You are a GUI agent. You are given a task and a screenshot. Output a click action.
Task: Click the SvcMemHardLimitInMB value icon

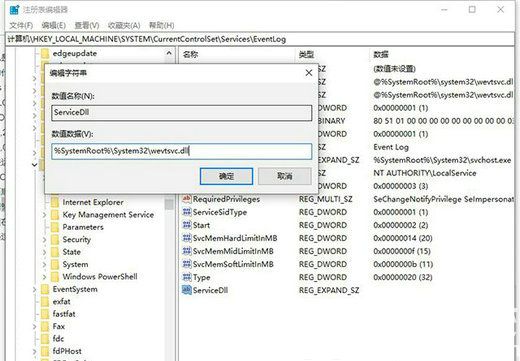pos(187,238)
